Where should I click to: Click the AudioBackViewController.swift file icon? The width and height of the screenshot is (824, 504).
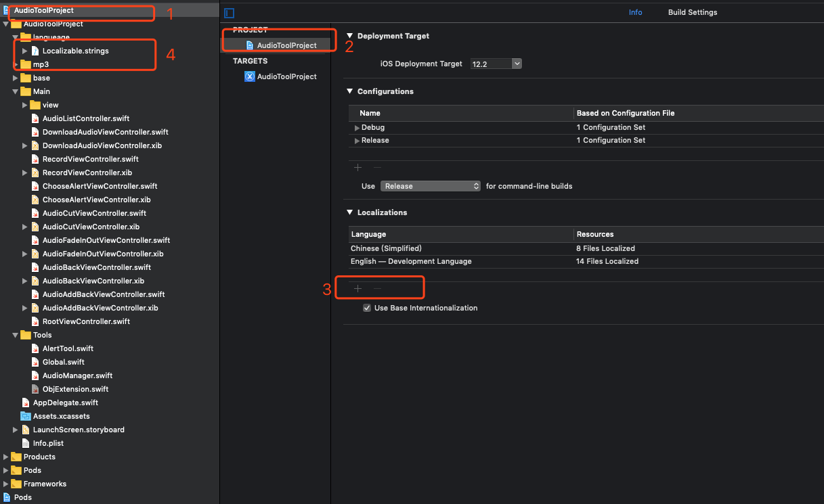(35, 267)
